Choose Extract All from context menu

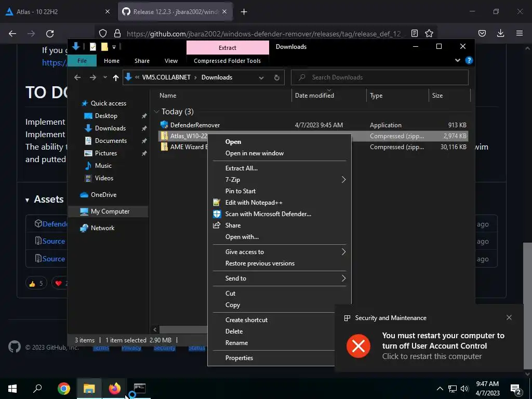pos(242,168)
